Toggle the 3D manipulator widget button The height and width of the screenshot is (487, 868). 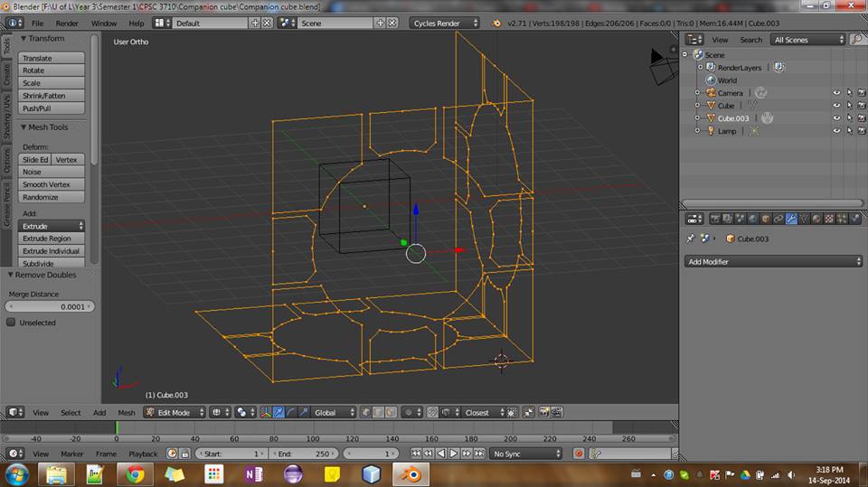point(266,412)
